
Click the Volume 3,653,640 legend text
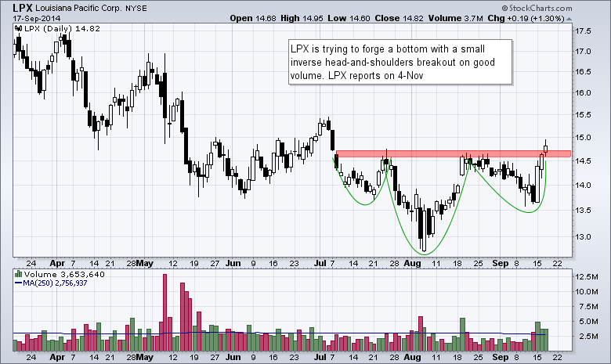click(x=64, y=275)
